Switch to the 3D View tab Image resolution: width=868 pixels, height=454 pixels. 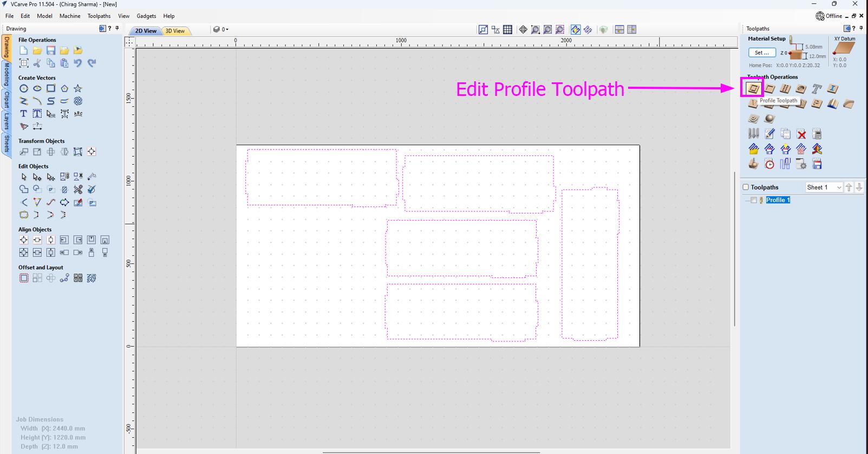pos(175,31)
